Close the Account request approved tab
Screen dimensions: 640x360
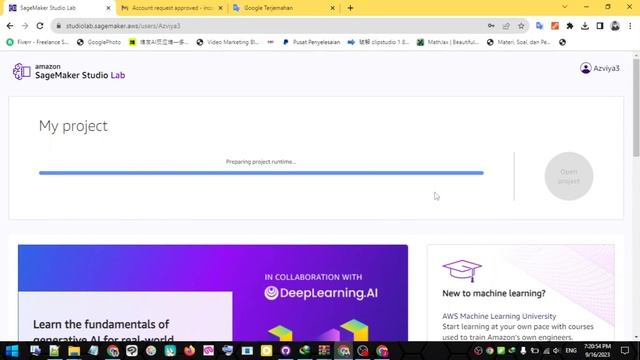pos(220,8)
